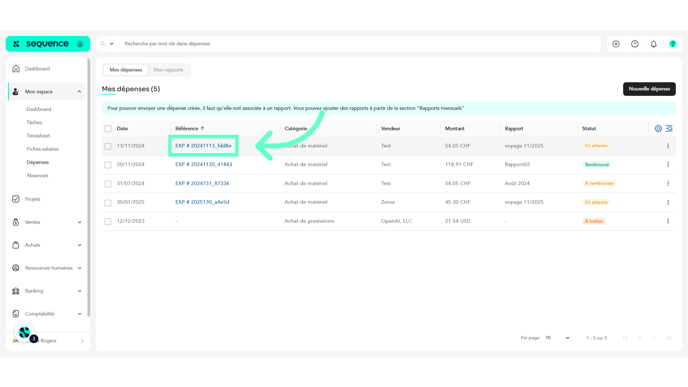Check the row dated 30/01/2025

point(108,203)
